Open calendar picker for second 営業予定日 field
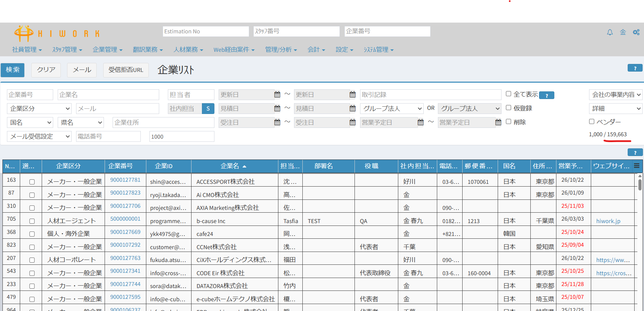This screenshot has height=311, width=644. click(498, 122)
